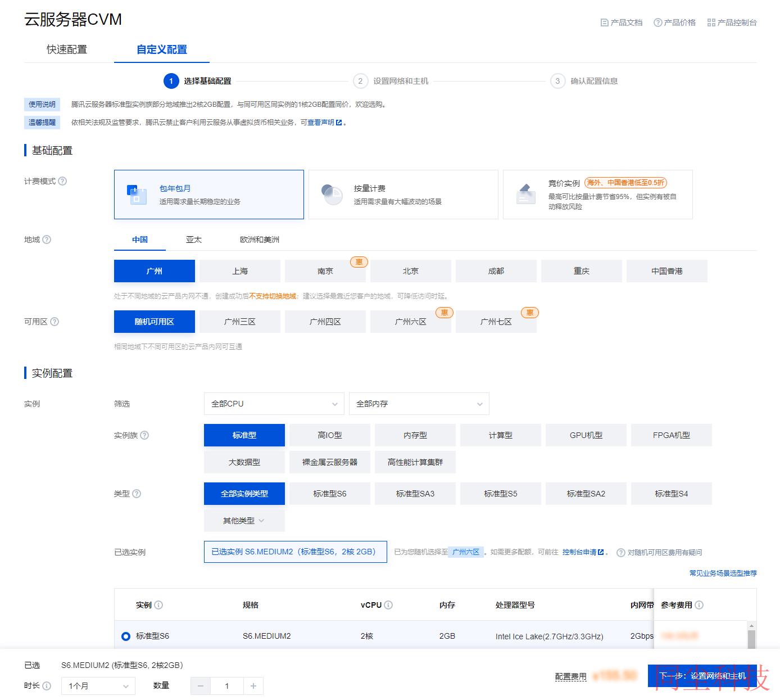The image size is (780, 700).
Task: Select 标准型SA3 instance type
Action: pyautogui.click(x=415, y=494)
